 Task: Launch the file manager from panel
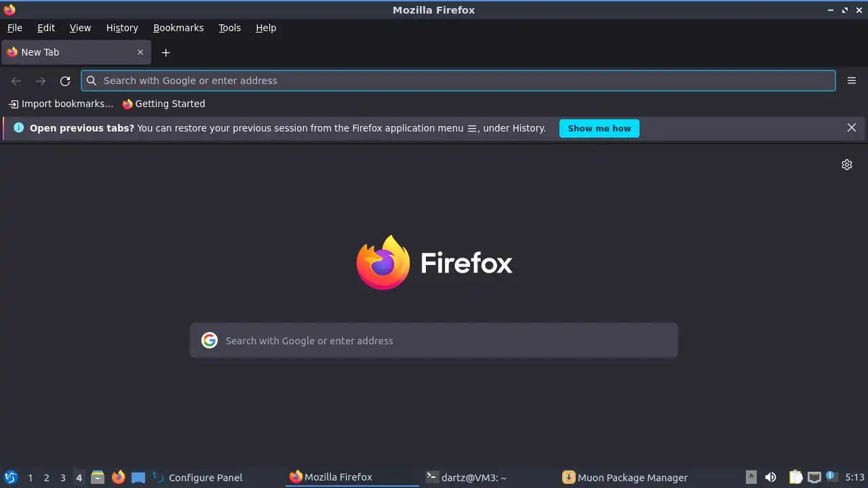pyautogui.click(x=98, y=477)
